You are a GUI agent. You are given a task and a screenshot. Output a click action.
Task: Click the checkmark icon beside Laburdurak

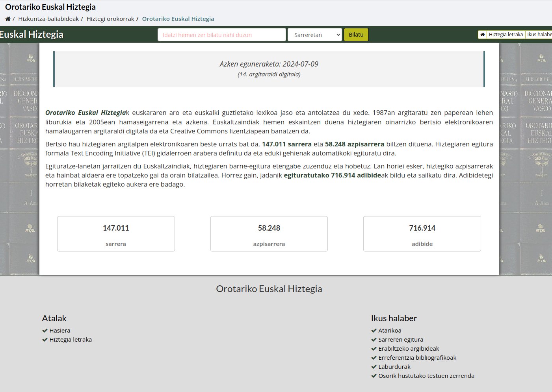point(374,367)
